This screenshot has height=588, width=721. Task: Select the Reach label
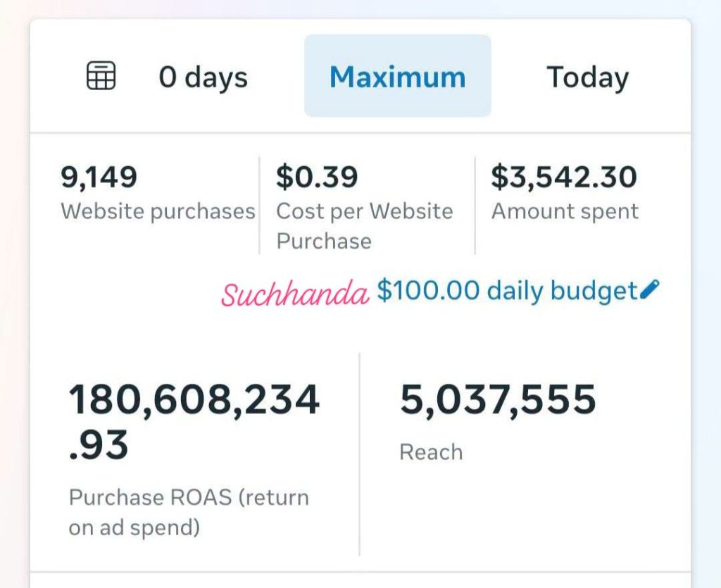point(431,452)
